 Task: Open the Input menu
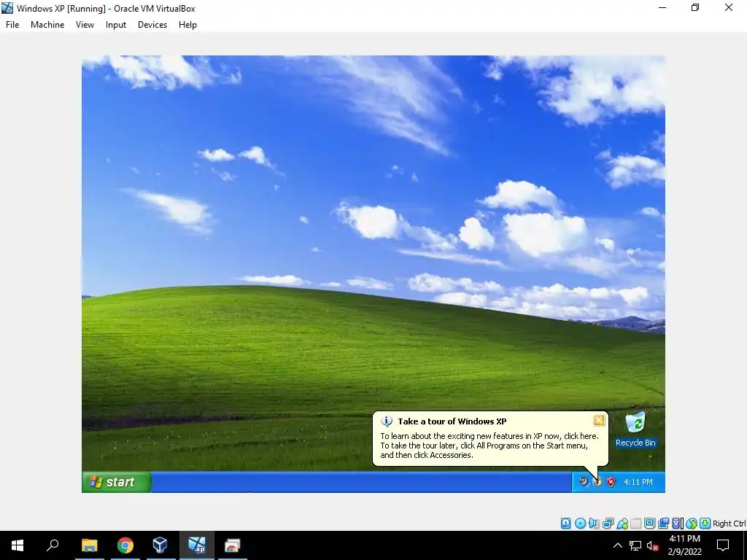[116, 25]
